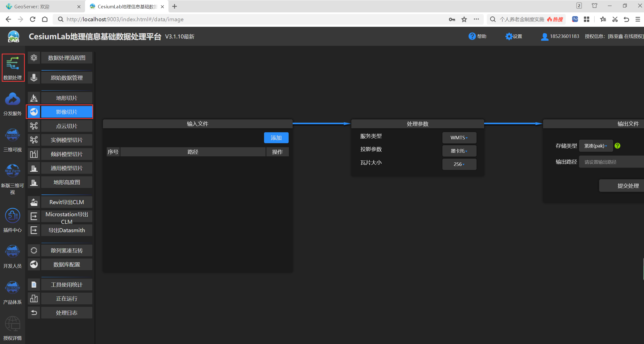The image size is (644, 344).
Task: Click the icon beside 原始数据管理
Action: (x=34, y=78)
